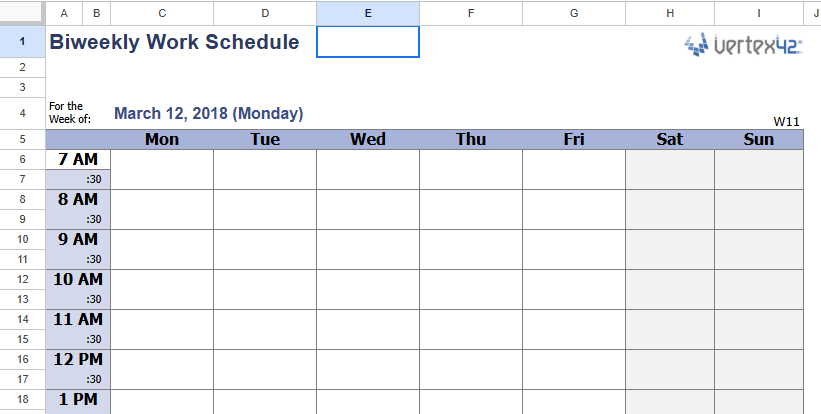Select column C header
Viewport: 821px width, 414px height.
coord(162,13)
